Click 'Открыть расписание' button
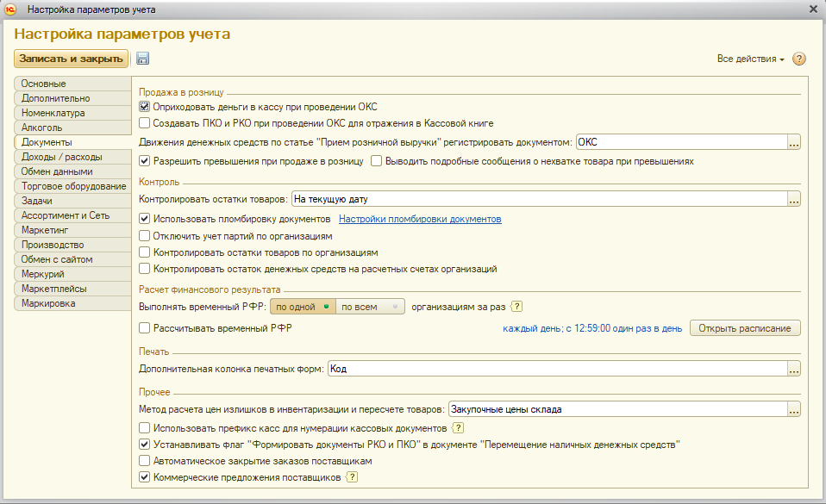 coord(745,328)
